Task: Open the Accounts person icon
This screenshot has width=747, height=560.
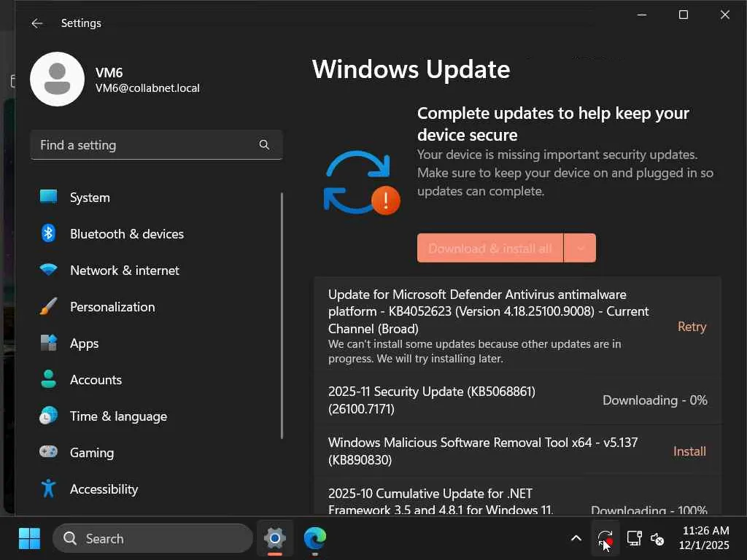Action: 48,379
